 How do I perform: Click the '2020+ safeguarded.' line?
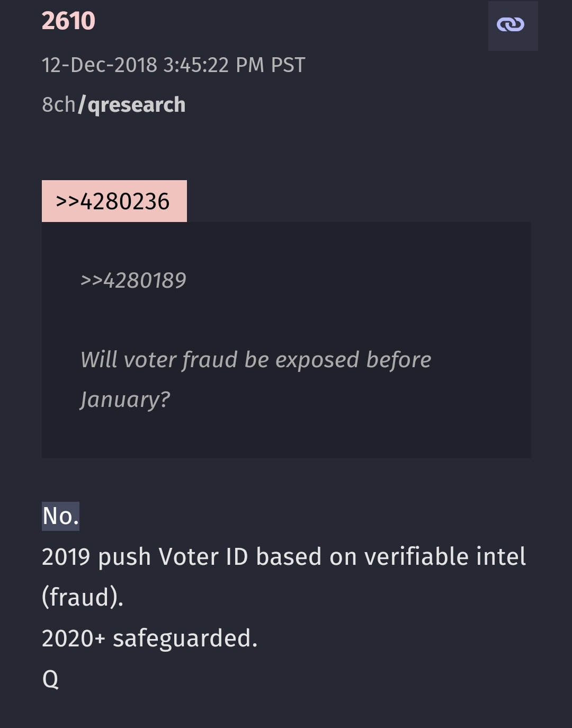(x=149, y=638)
